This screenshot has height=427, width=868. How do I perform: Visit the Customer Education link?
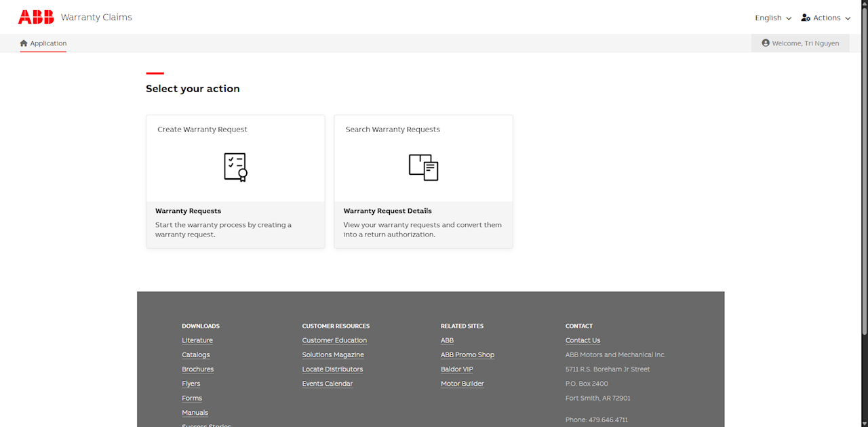[334, 340]
